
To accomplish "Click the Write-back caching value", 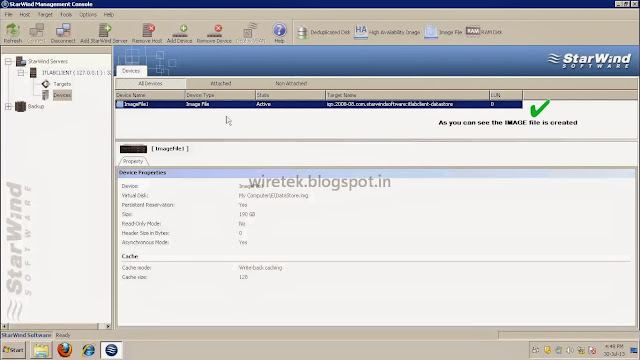I will [x=260, y=268].
